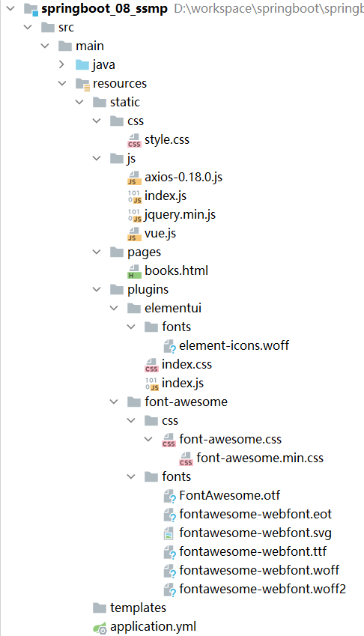The width and height of the screenshot is (364, 636).
Task: Click the books.html file icon
Action: [134, 271]
